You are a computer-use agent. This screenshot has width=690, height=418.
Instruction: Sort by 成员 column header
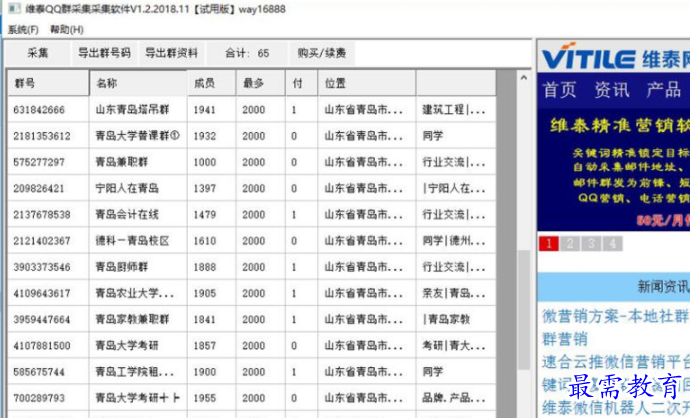click(x=212, y=83)
